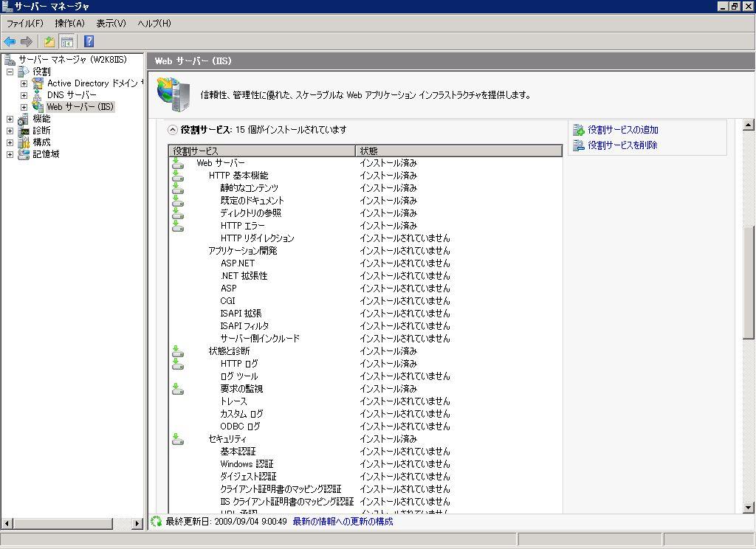The image size is (756, 549).
Task: Expand the 記憶域 tree node
Action: (x=10, y=154)
